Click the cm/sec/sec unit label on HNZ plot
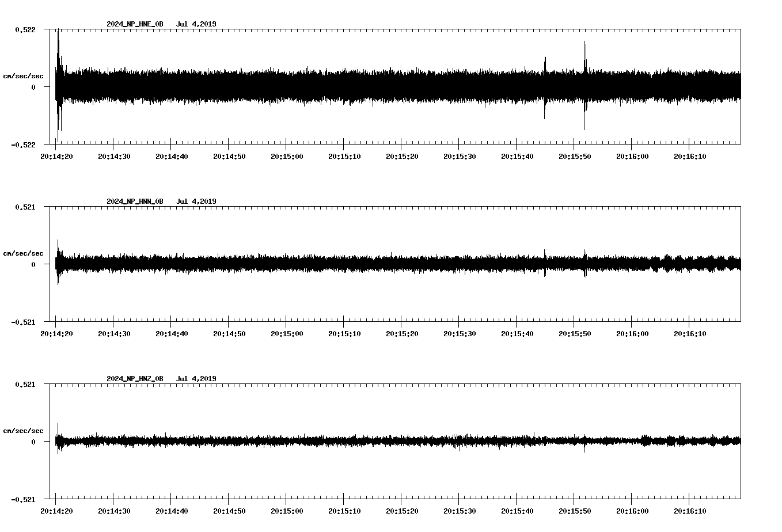 pyautogui.click(x=23, y=431)
